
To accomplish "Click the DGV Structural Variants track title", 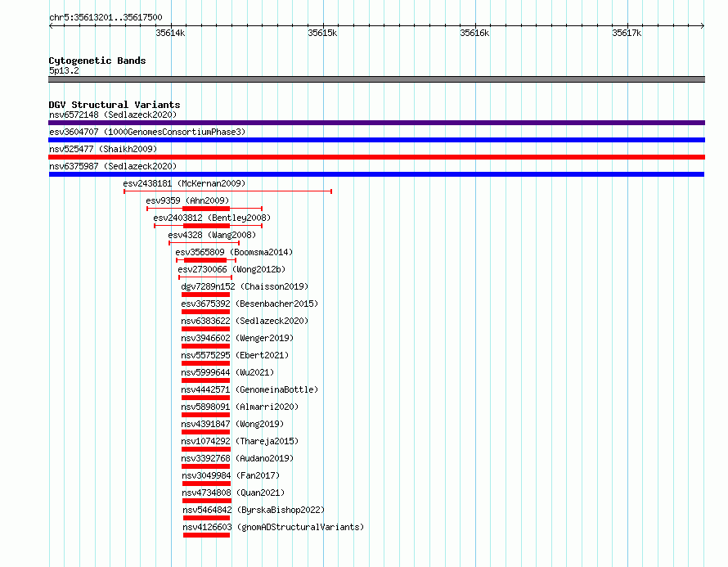I will click(x=115, y=105).
